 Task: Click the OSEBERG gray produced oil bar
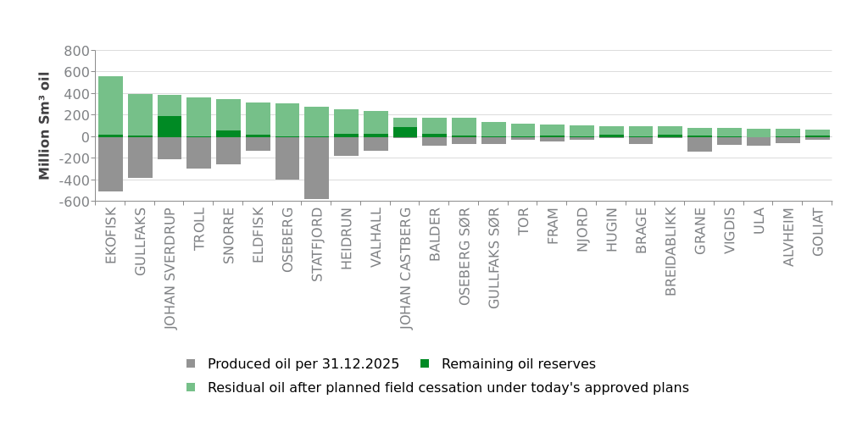(x=287, y=158)
